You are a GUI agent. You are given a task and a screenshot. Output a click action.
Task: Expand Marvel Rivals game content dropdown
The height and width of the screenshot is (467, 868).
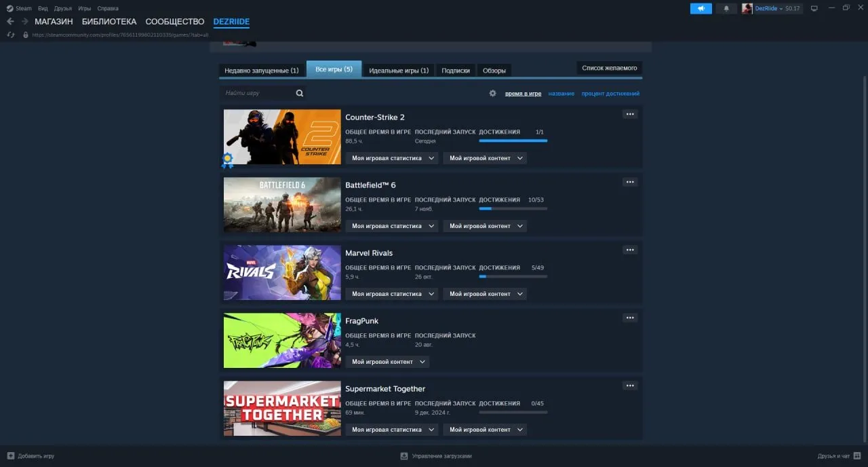point(485,294)
